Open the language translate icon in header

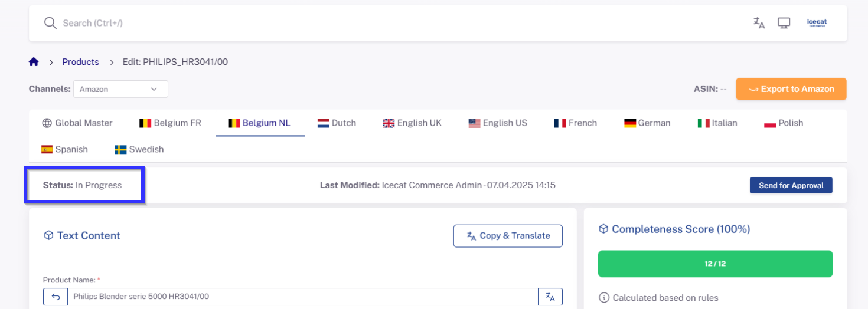pos(759,23)
